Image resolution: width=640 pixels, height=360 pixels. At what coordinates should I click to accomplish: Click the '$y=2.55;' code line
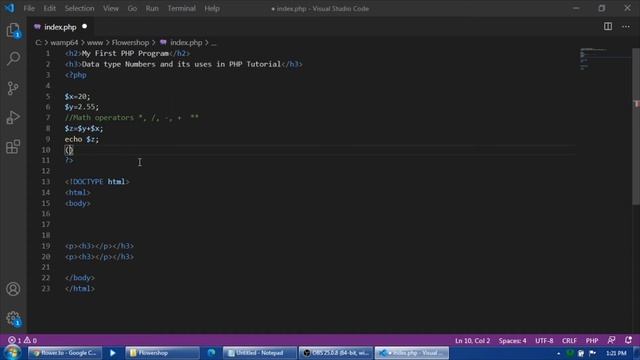(82, 107)
